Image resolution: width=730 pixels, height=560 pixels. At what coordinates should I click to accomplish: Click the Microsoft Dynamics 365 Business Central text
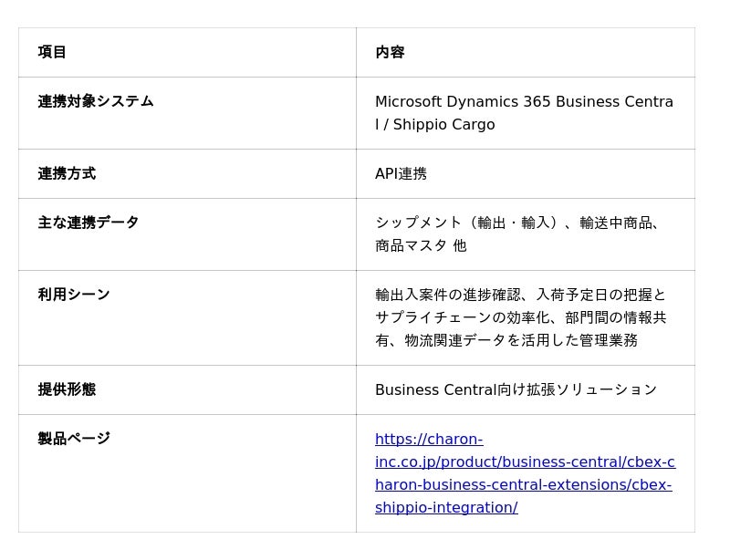tap(524, 113)
